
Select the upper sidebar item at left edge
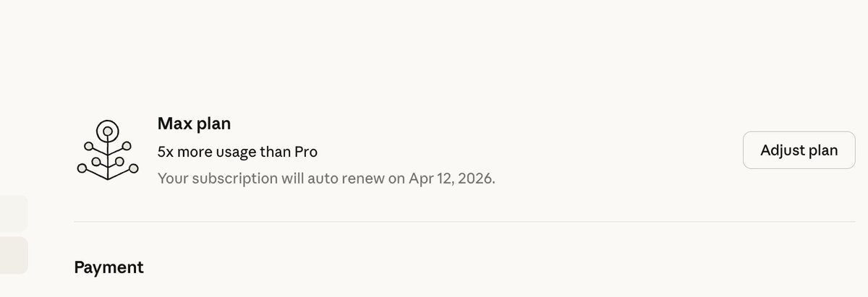(13, 214)
